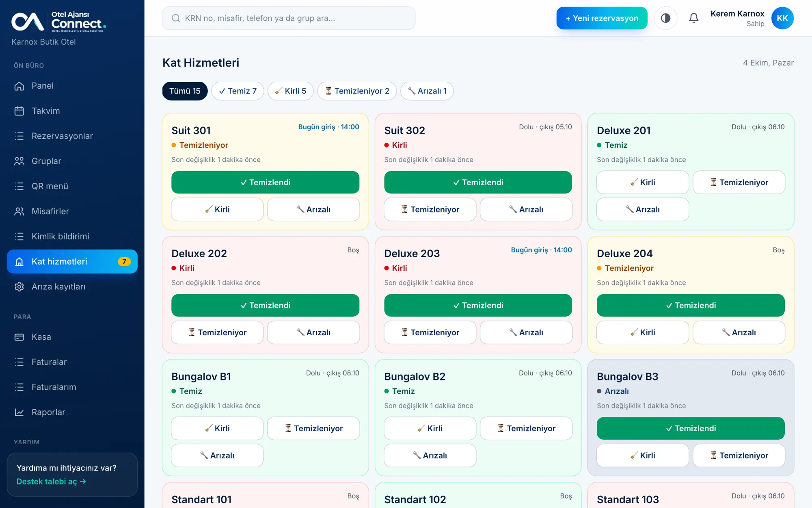Set Deluxe 201 to Arızalı
812x508 pixels.
[643, 210]
